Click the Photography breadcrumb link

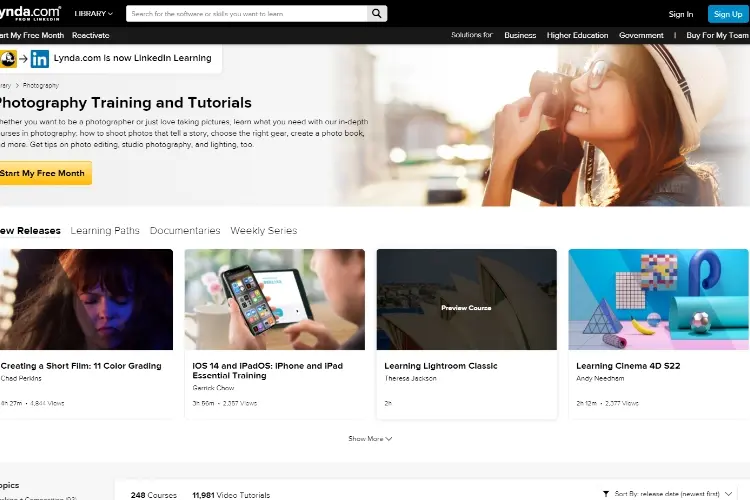pyautogui.click(x=41, y=86)
